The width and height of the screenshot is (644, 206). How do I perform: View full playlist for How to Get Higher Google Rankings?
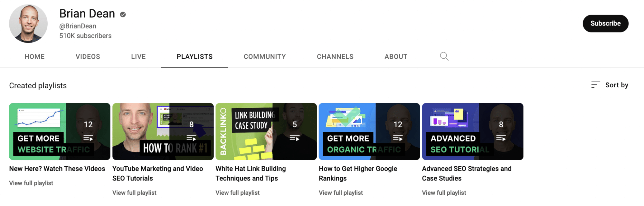point(341,193)
